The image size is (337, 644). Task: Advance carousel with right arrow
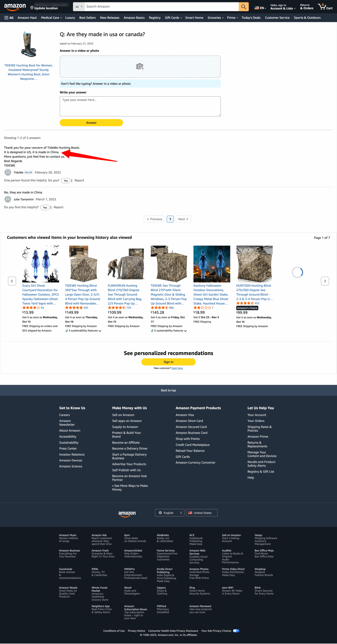pyautogui.click(x=325, y=281)
